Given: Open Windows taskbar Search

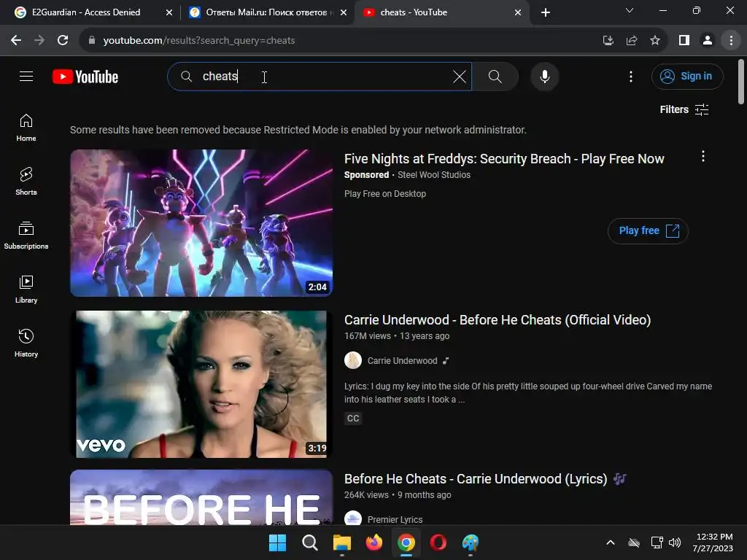Looking at the screenshot, I should point(309,542).
